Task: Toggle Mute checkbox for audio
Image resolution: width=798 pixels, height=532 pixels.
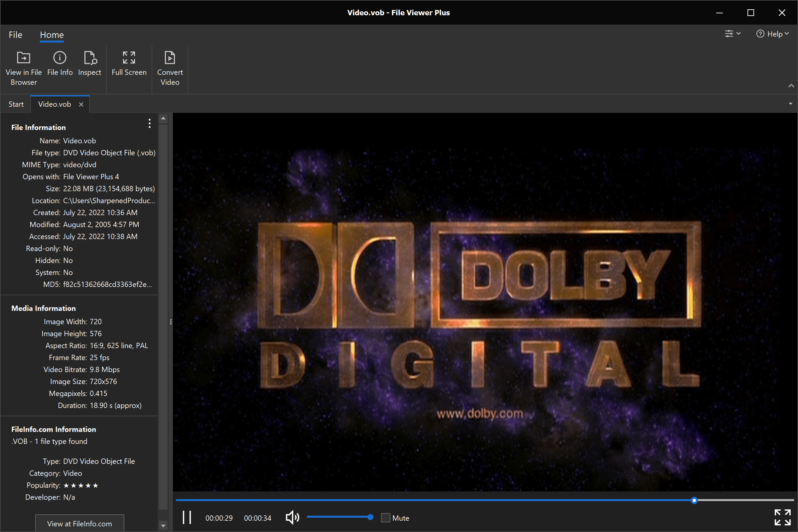Action: pos(385,517)
